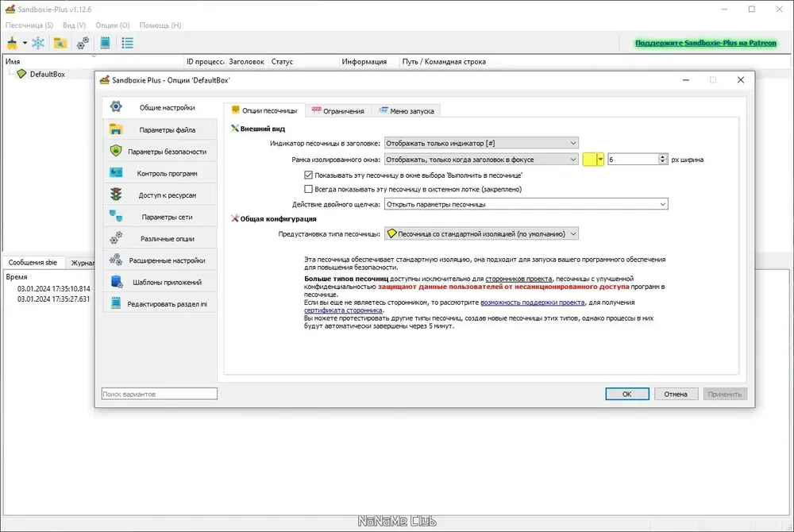Open Общие настройки section
Viewport: 794px width, 532px height.
160,107
